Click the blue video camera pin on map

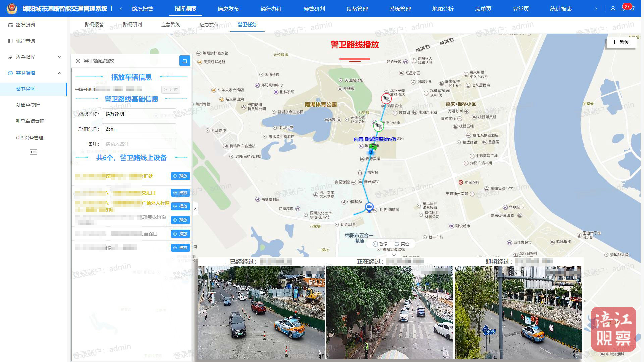pos(369,207)
